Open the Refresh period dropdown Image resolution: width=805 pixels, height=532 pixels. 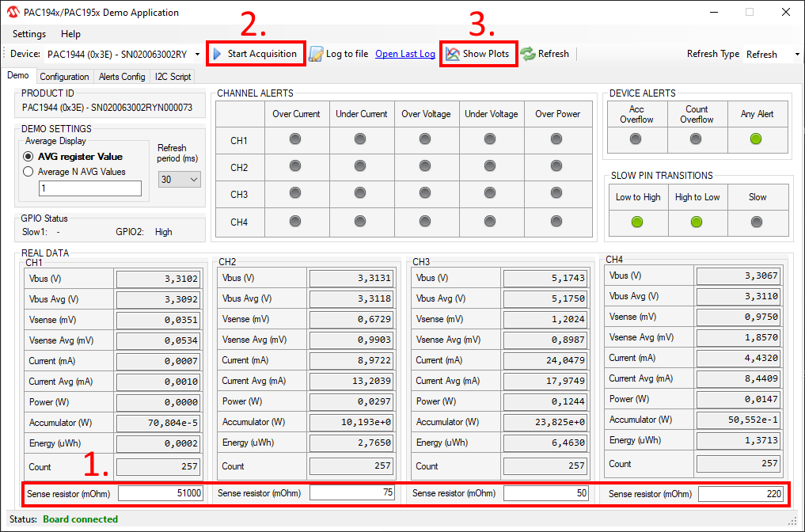(x=179, y=179)
